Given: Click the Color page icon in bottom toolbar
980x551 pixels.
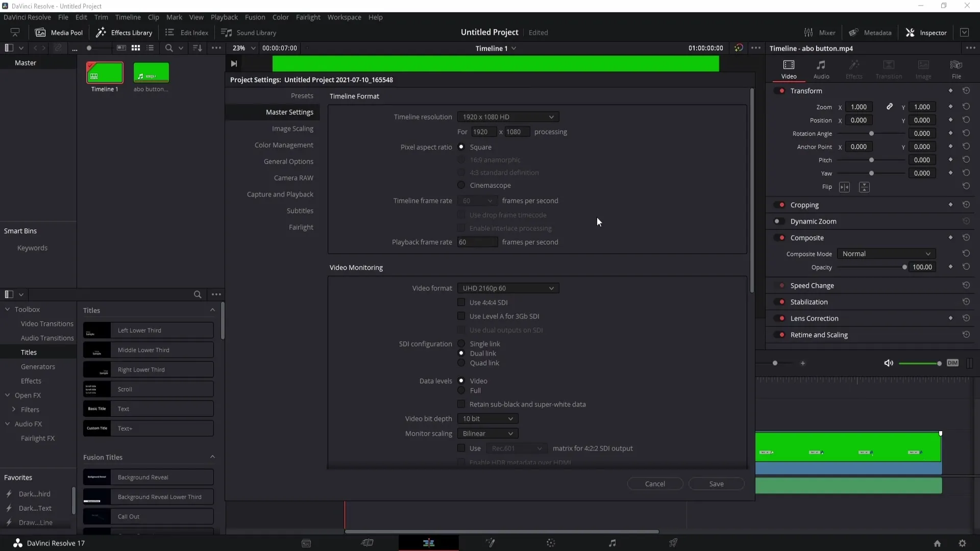Looking at the screenshot, I should 552,543.
